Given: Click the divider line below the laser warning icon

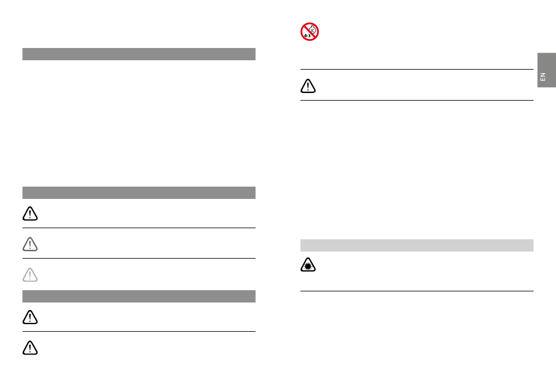Looking at the screenshot, I should tap(417, 291).
